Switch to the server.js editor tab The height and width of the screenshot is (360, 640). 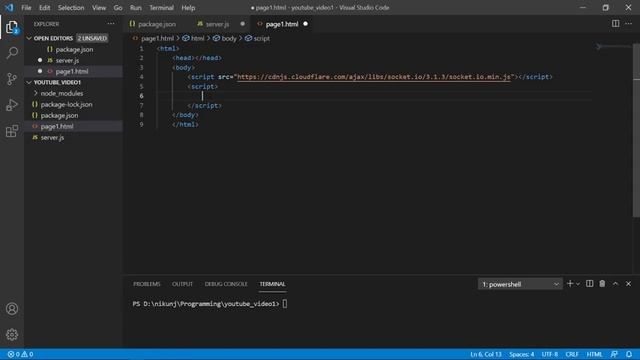[217, 24]
